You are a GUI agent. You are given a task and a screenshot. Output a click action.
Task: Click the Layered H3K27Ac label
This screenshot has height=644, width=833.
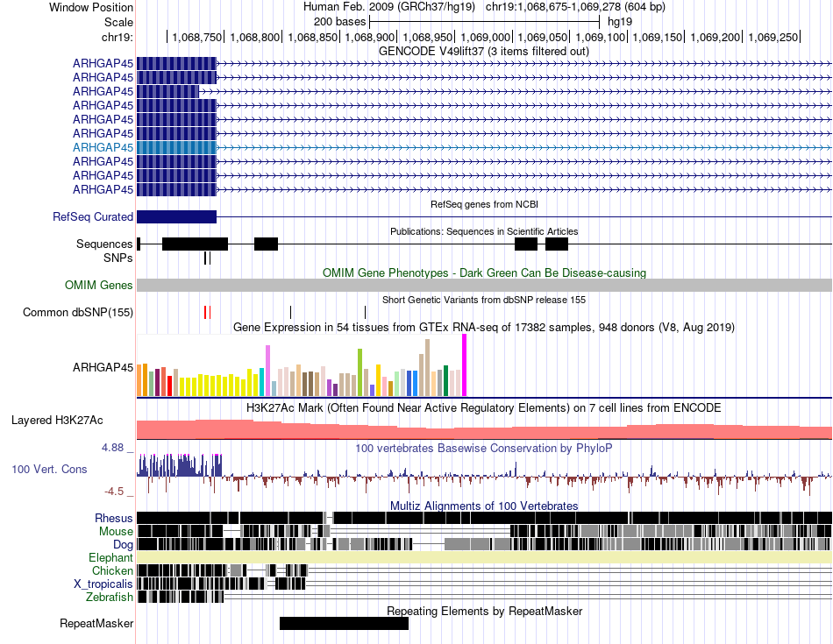click(x=57, y=420)
